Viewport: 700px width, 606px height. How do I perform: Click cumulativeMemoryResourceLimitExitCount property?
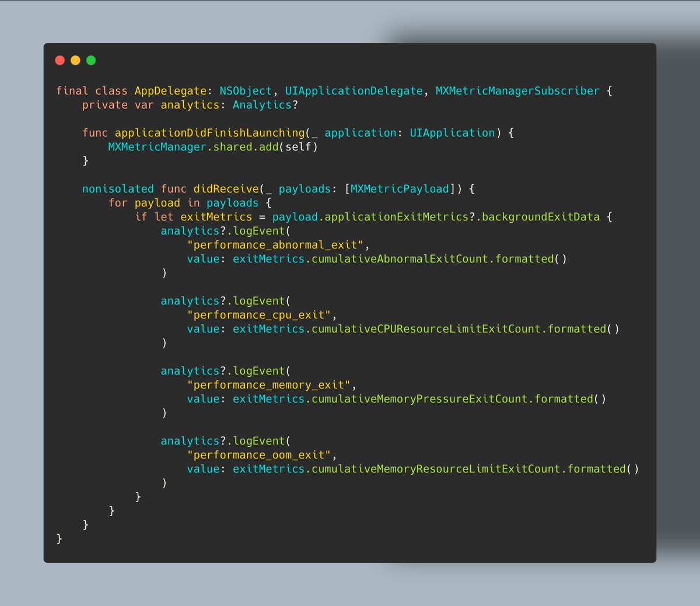tap(436, 469)
